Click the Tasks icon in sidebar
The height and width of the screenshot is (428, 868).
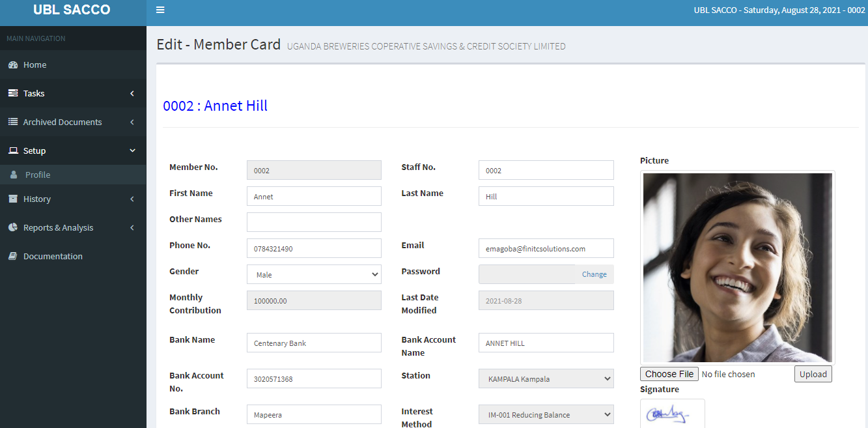click(x=13, y=94)
